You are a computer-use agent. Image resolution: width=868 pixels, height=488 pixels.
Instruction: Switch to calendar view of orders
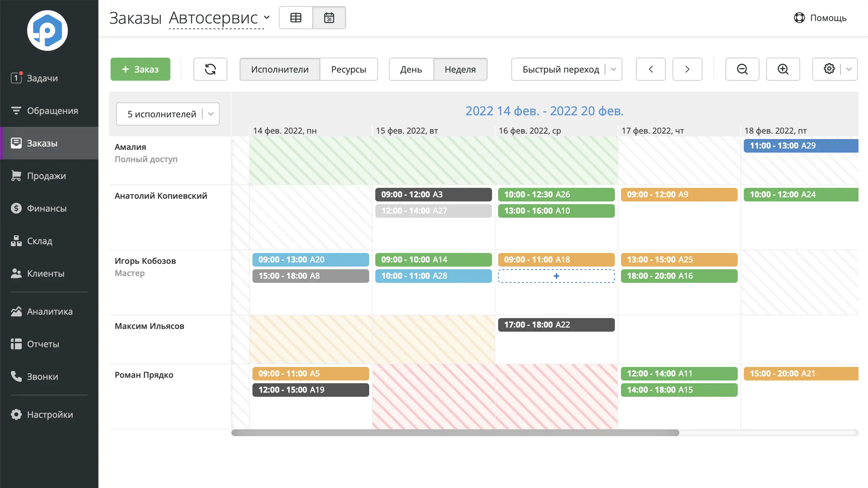(329, 18)
